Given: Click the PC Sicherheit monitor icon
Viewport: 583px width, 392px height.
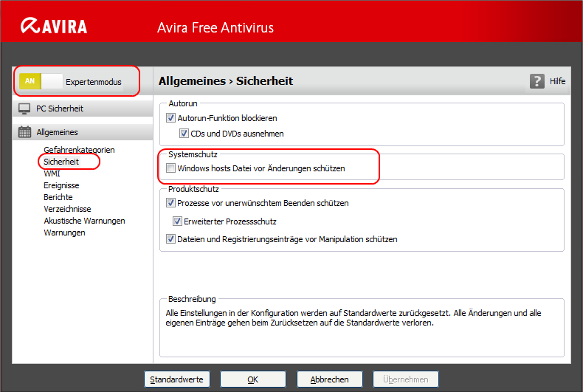Looking at the screenshot, I should coord(24,109).
